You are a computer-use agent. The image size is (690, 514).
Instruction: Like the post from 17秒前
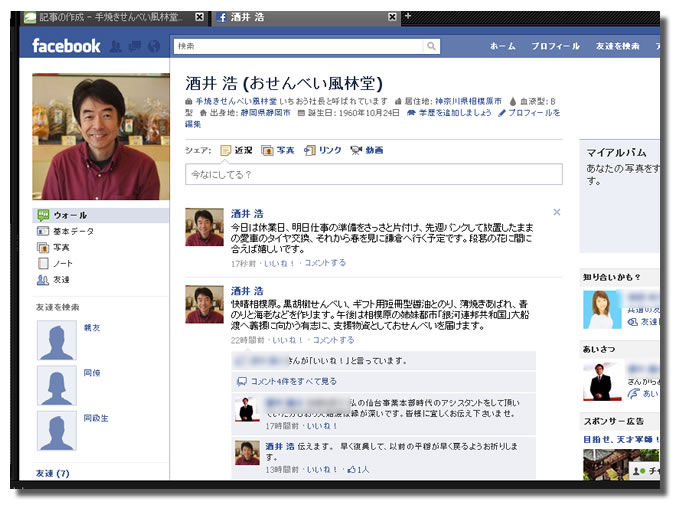(x=279, y=263)
